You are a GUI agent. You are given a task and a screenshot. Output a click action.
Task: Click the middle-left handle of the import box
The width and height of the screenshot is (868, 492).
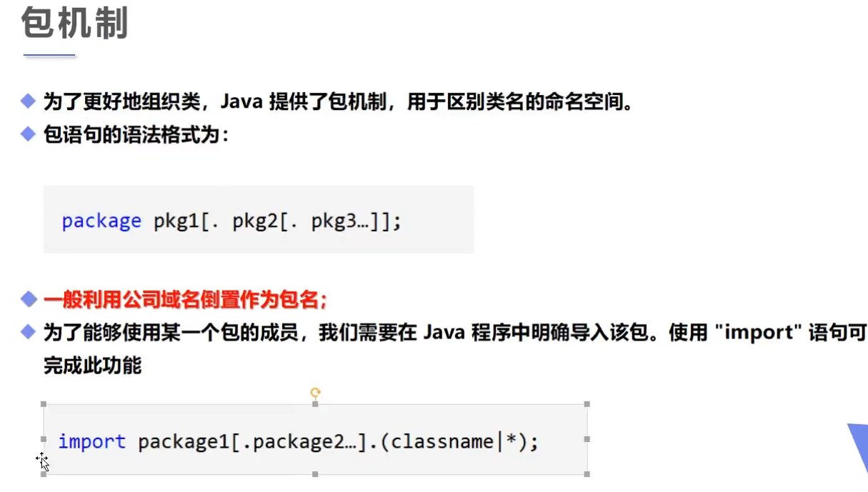tap(44, 439)
